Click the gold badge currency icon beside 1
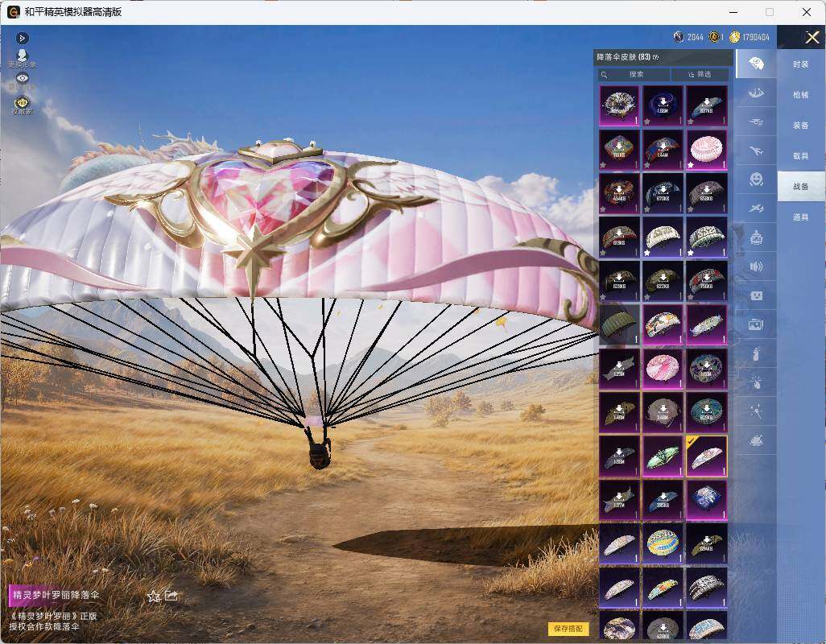Viewport: 826px width, 644px height. pyautogui.click(x=714, y=37)
